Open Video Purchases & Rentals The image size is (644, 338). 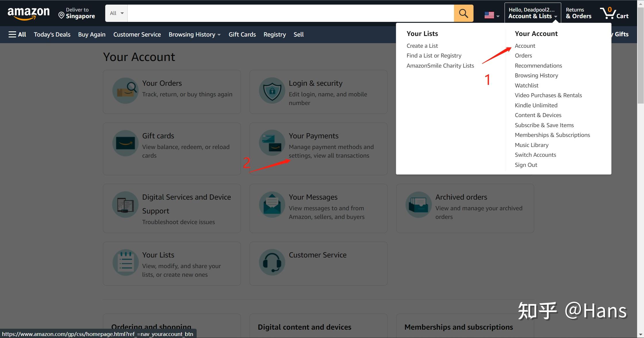coord(548,95)
